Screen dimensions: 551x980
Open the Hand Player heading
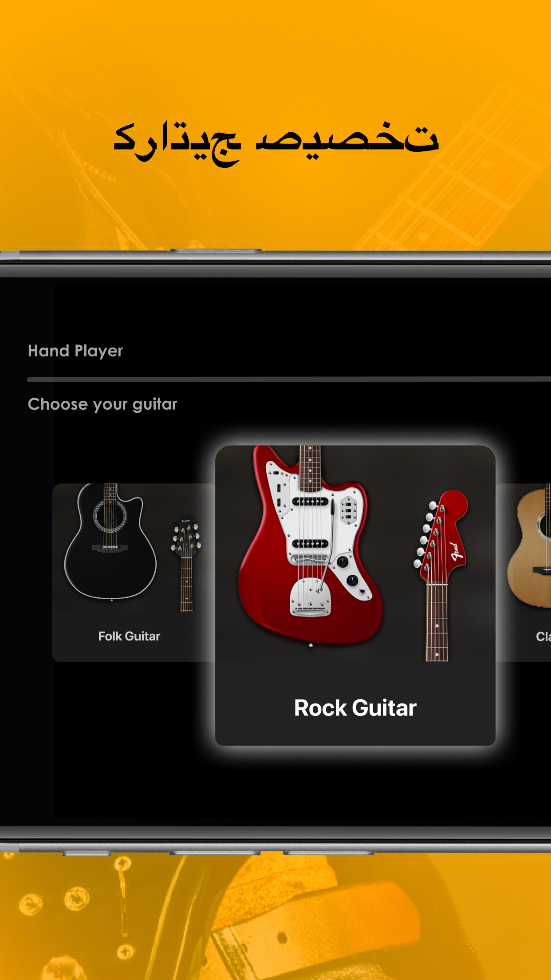[75, 351]
